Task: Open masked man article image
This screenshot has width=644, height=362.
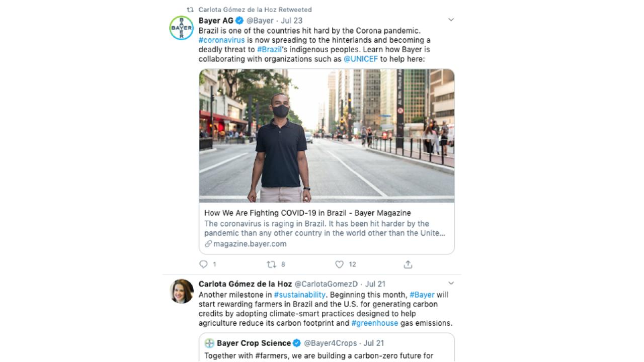Action: 327,136
